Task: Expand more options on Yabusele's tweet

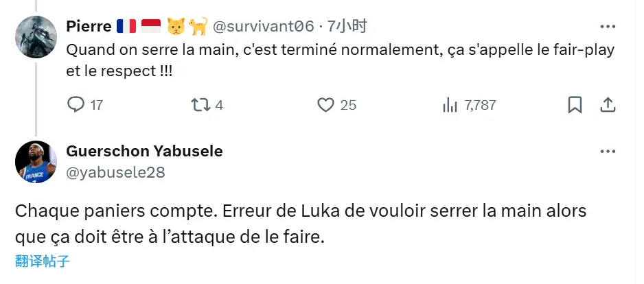Action: (x=608, y=152)
